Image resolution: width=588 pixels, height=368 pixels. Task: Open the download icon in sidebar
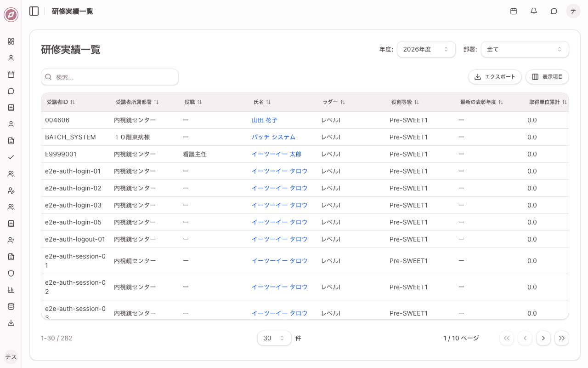pos(11,323)
